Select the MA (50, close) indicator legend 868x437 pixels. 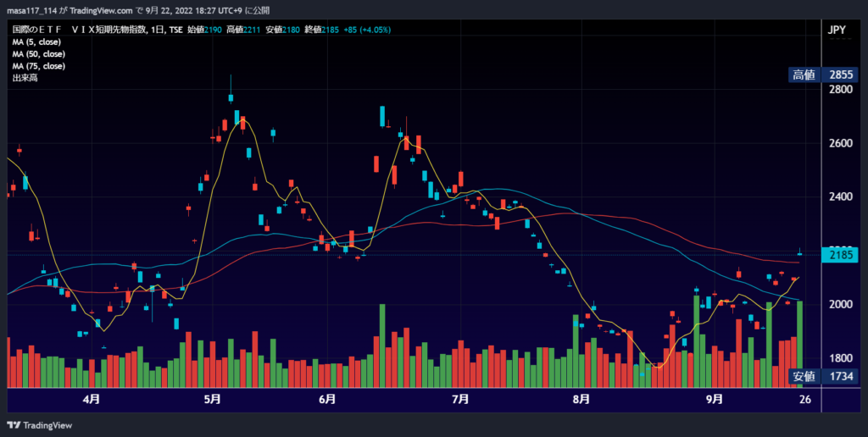pos(39,54)
